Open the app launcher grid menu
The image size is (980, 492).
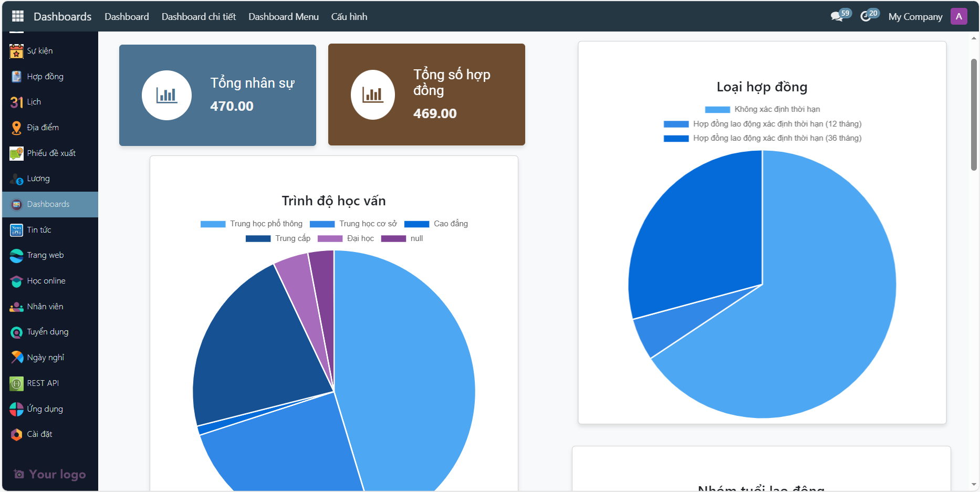pyautogui.click(x=17, y=16)
